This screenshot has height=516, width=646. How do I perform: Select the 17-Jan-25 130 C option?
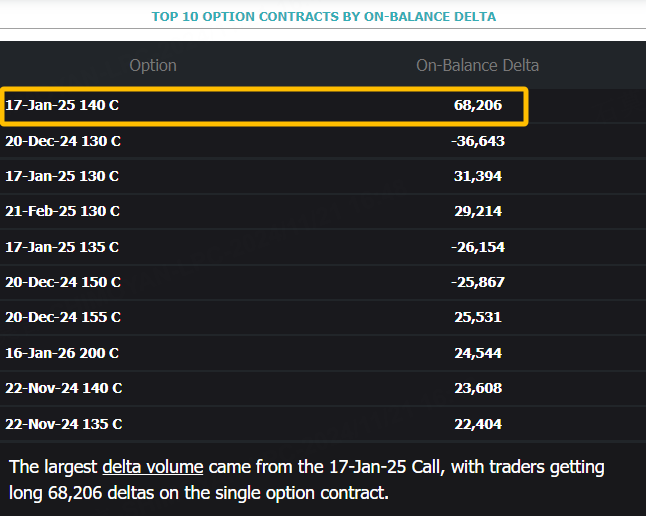(62, 176)
